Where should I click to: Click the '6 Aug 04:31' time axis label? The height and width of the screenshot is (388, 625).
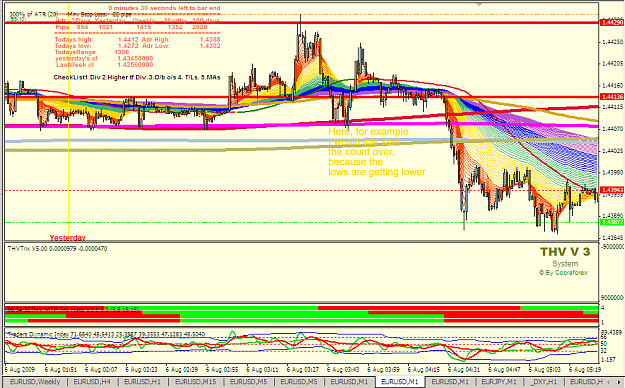click(464, 369)
